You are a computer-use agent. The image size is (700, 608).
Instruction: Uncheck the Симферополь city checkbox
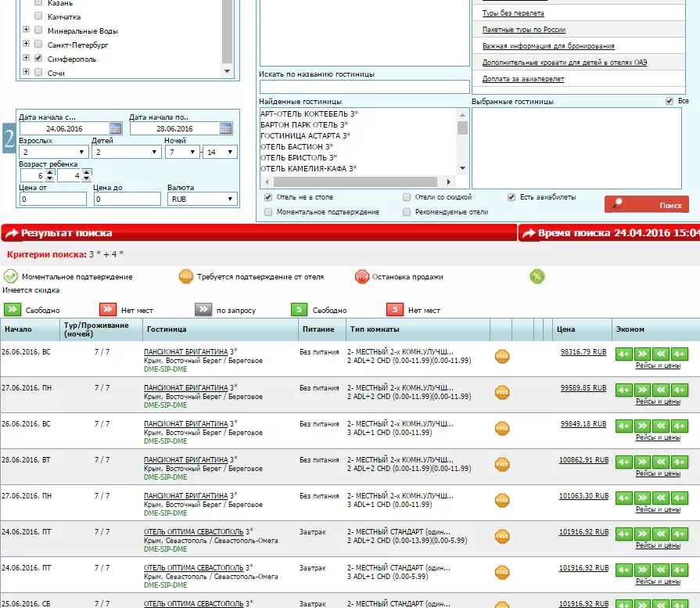(38, 59)
